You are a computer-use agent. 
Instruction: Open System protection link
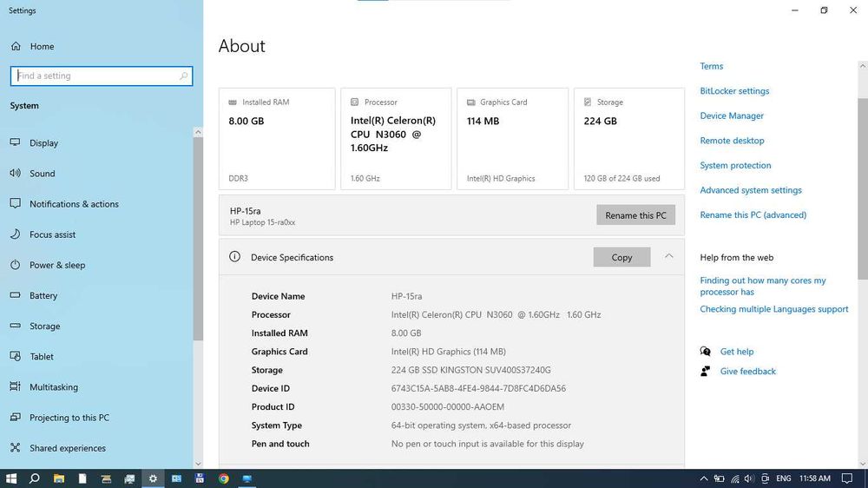(x=735, y=165)
